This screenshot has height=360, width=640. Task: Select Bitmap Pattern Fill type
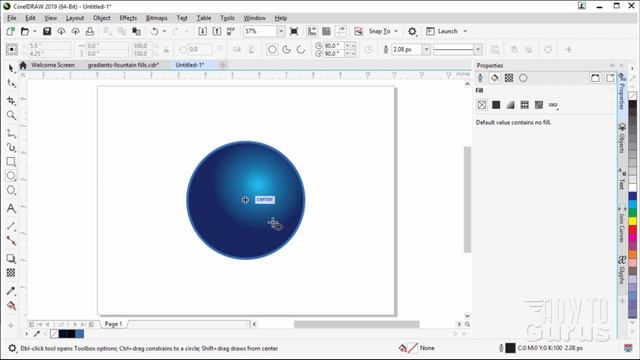tap(539, 105)
